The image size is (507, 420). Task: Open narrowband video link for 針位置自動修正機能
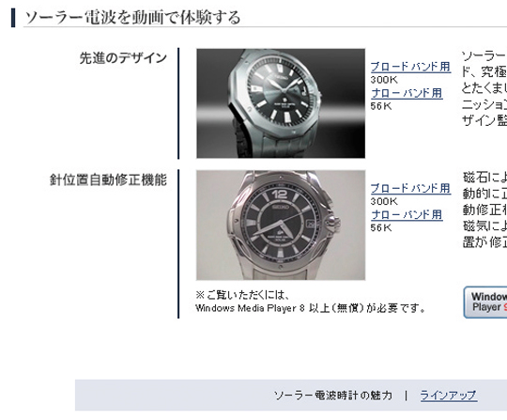click(x=407, y=215)
